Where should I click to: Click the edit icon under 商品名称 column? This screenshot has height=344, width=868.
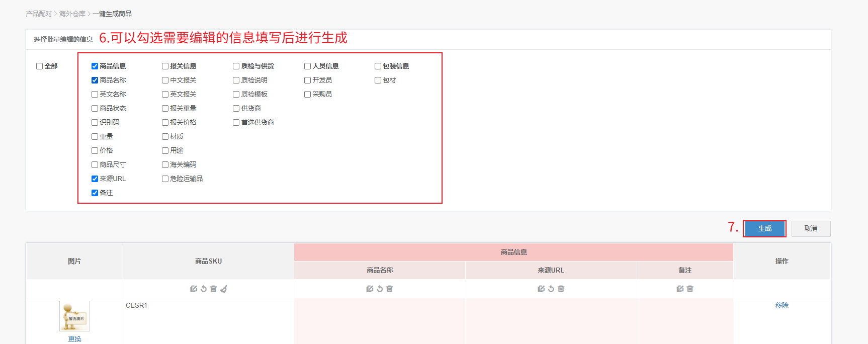(x=370, y=289)
